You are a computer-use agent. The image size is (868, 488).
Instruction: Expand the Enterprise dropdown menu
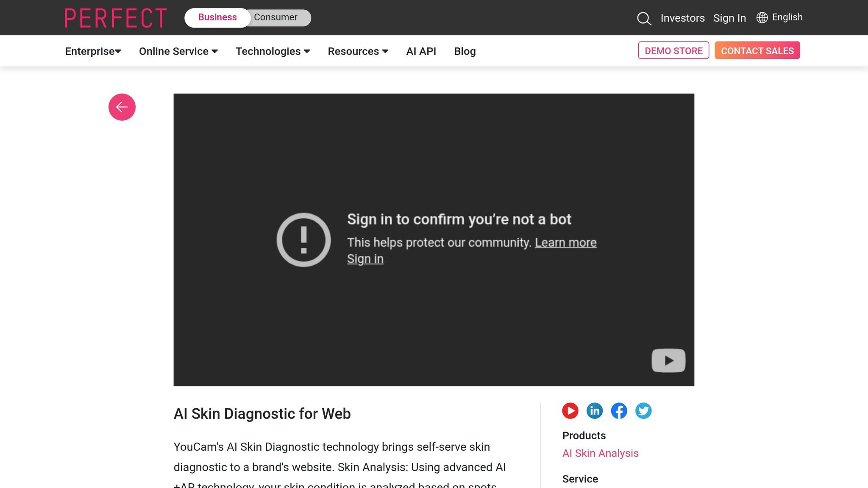pos(93,51)
